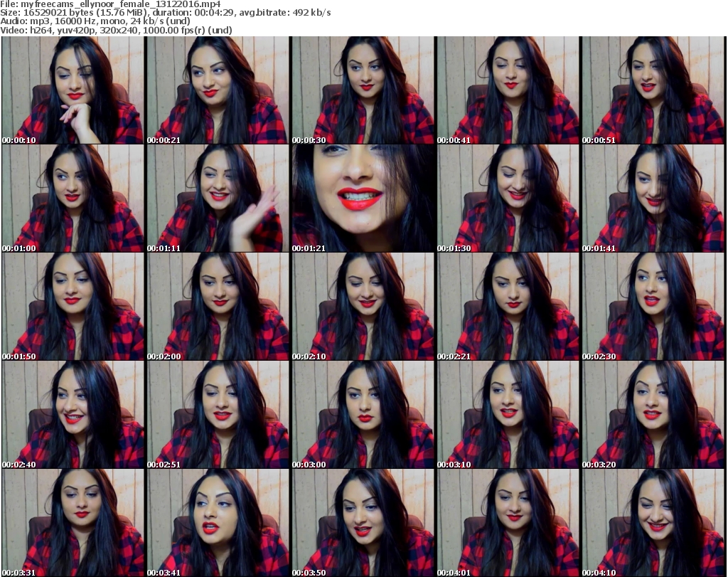The width and height of the screenshot is (728, 577).
Task: Pick the 00:02:21 preview frame
Action: click(x=508, y=307)
